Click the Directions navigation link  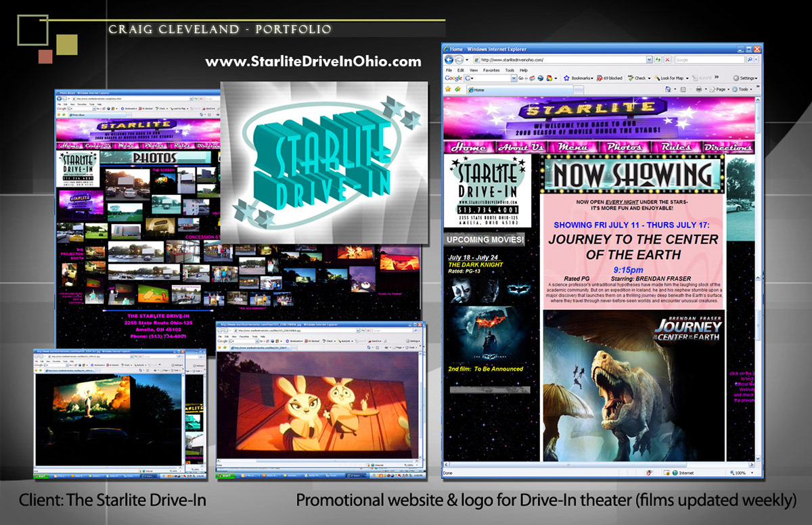click(x=727, y=147)
